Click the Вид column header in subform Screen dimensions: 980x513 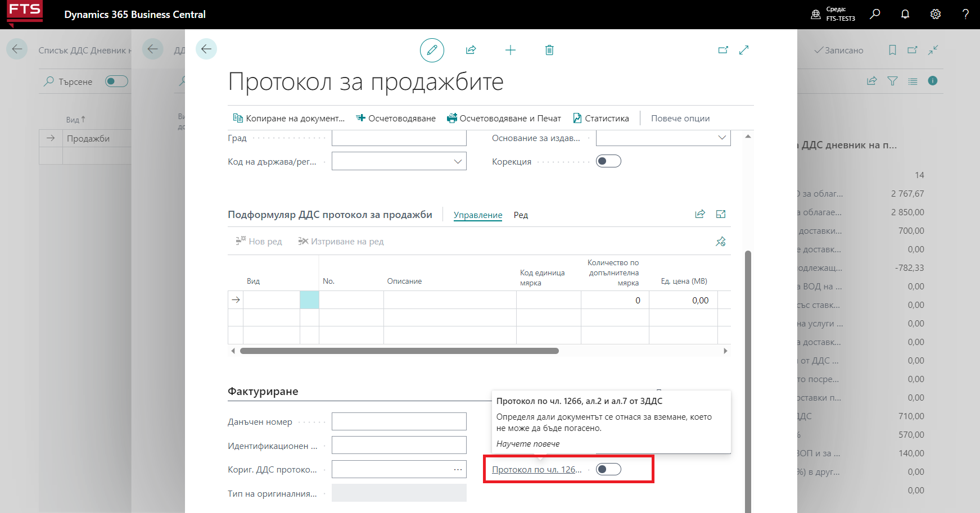pyautogui.click(x=253, y=281)
